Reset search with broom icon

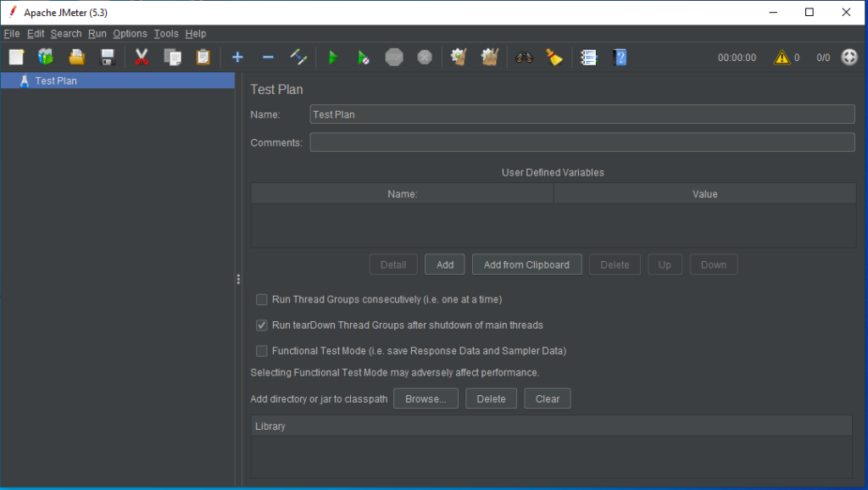pyautogui.click(x=554, y=57)
